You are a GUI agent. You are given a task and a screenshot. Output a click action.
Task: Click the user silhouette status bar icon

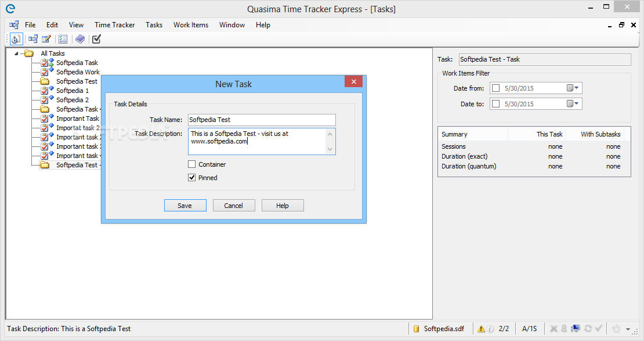pos(564,328)
